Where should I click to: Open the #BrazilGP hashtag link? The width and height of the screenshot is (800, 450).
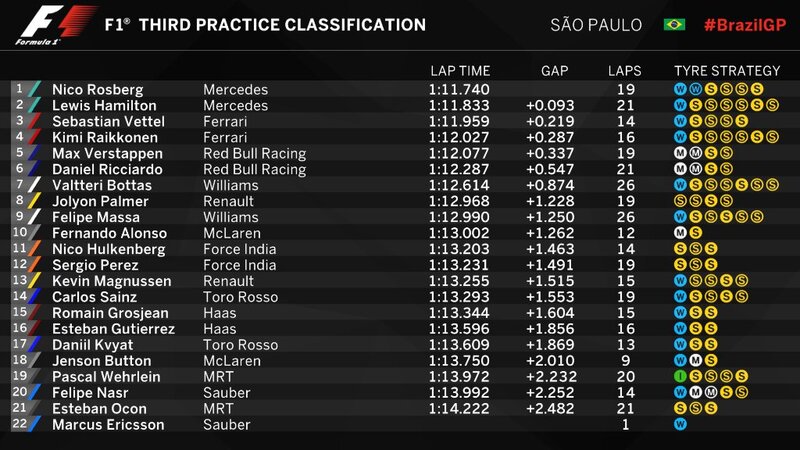(x=745, y=25)
